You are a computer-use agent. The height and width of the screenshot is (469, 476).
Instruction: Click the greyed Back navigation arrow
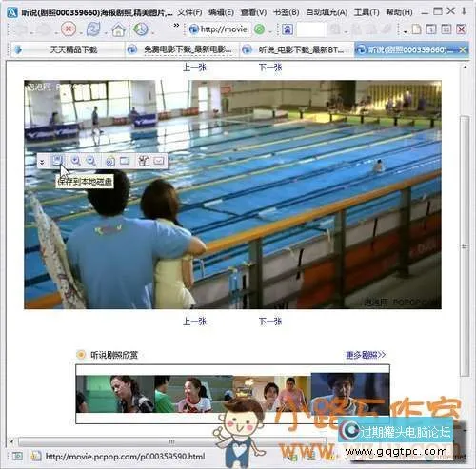22,30
